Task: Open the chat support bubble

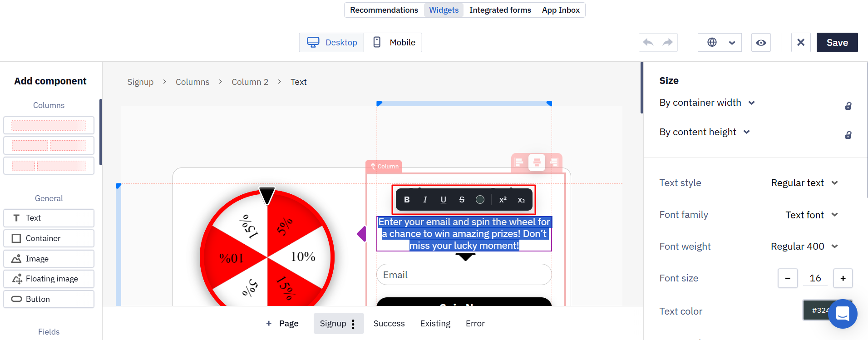Action: point(843,314)
